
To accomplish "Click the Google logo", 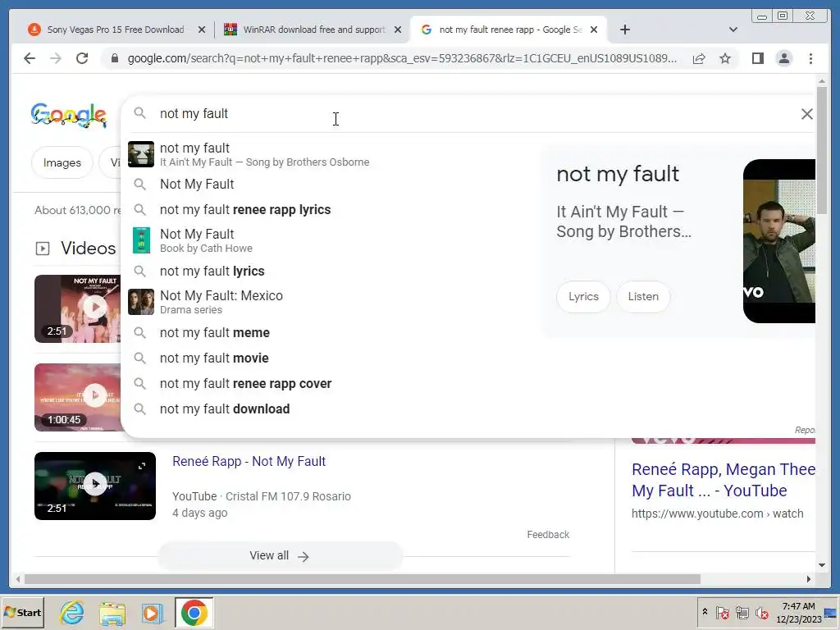I will [x=69, y=115].
